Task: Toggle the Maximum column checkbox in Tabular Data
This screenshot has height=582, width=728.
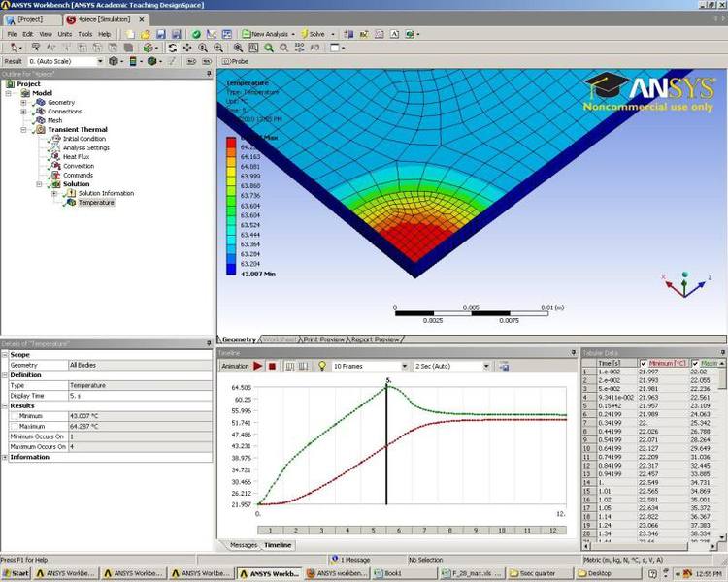Action: pyautogui.click(x=695, y=363)
